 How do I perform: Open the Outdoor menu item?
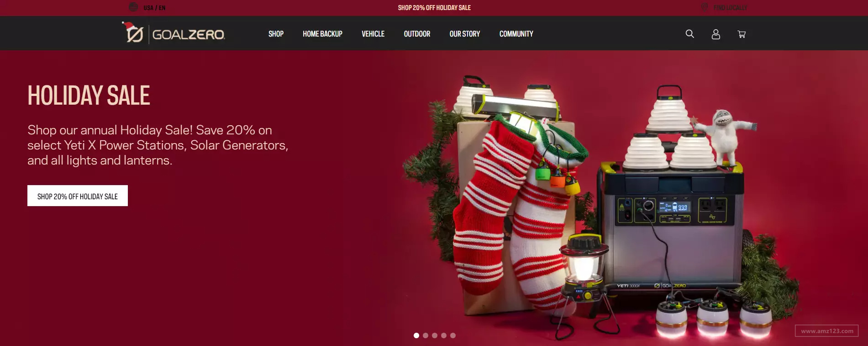click(x=417, y=34)
